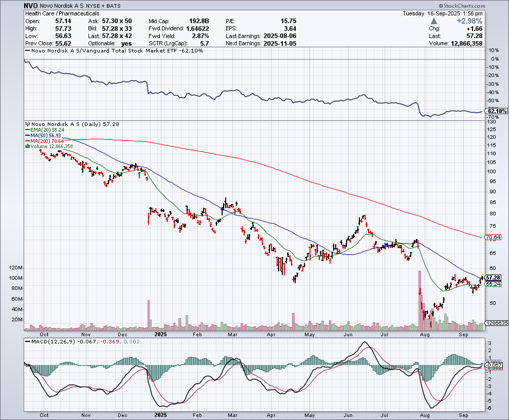Click the NVO ticker symbol in the header

point(31,6)
